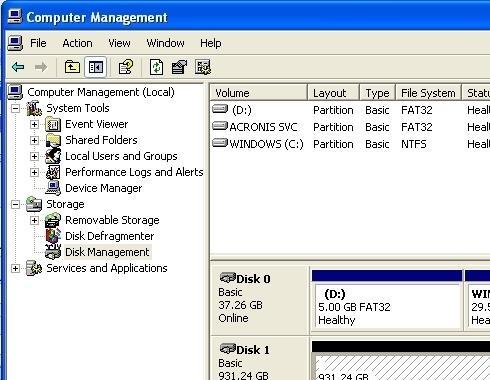Click the Storage node icon
Image resolution: width=490 pixels, height=380 pixels.
[x=34, y=204]
